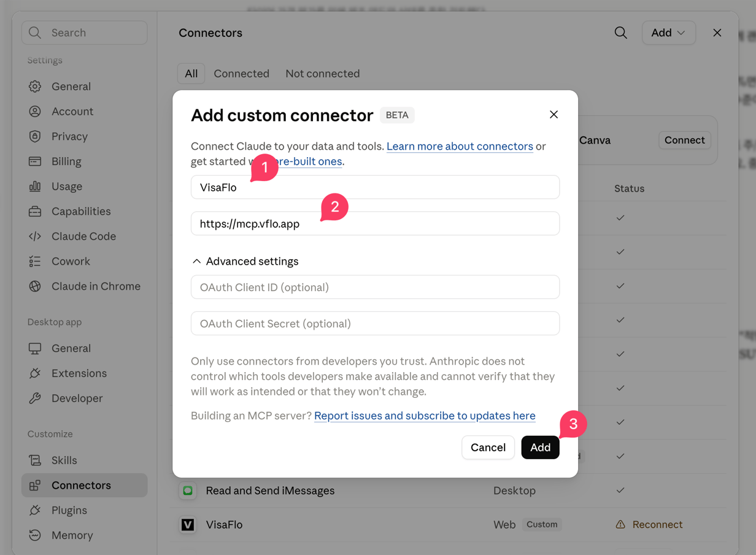
Task: Click the Claude Code brackets icon
Action: pos(35,236)
